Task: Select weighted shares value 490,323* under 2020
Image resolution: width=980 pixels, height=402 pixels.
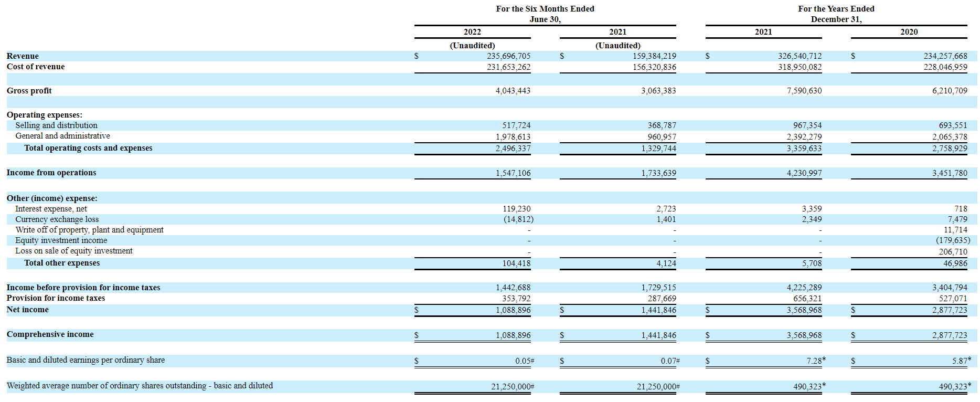Action: tap(955, 386)
